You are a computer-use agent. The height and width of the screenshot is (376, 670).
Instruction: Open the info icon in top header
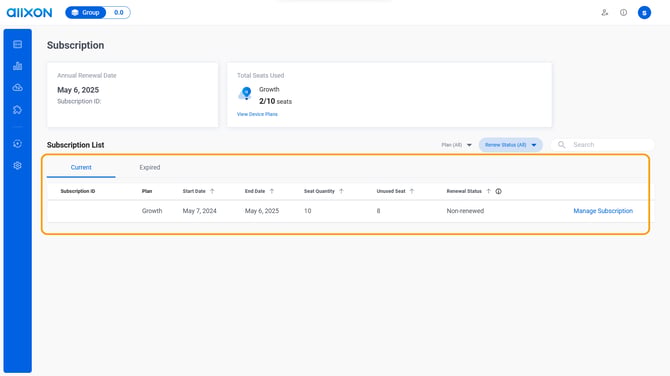coord(623,12)
